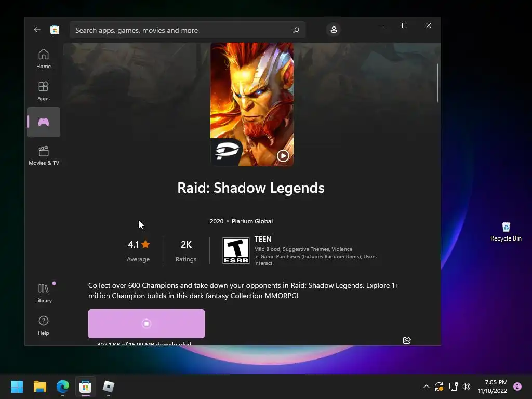Open the Microsoft Store logo icon
This screenshot has height=399, width=532.
coord(55,30)
